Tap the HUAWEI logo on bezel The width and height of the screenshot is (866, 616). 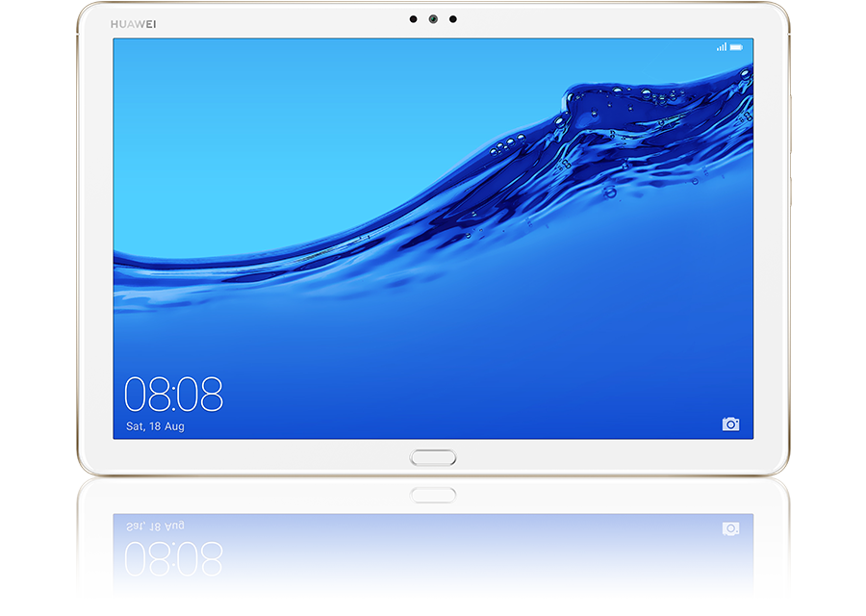[x=133, y=24]
